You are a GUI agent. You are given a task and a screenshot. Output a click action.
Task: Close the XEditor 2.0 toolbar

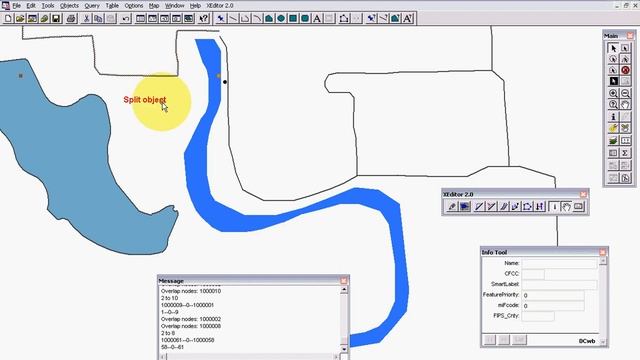584,194
